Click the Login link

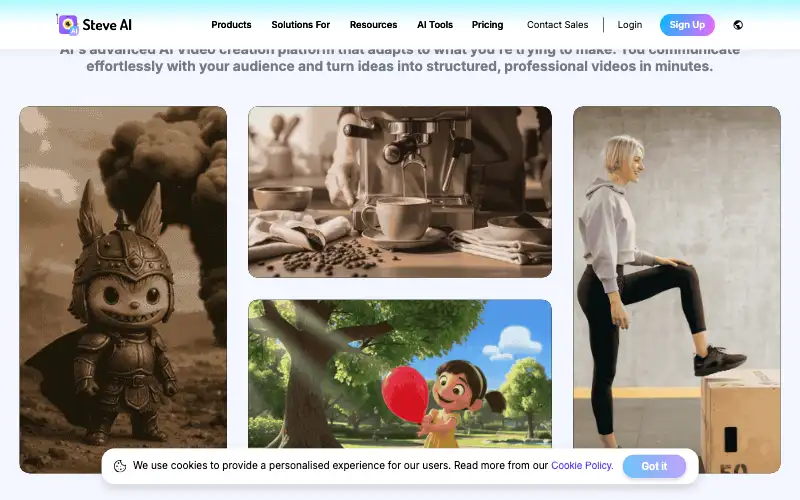tap(630, 24)
